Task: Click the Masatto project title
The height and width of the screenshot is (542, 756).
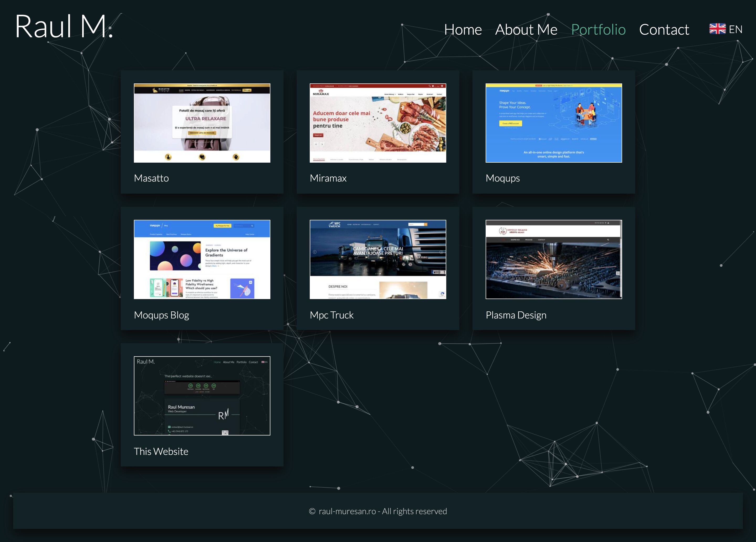Action: pyautogui.click(x=151, y=178)
